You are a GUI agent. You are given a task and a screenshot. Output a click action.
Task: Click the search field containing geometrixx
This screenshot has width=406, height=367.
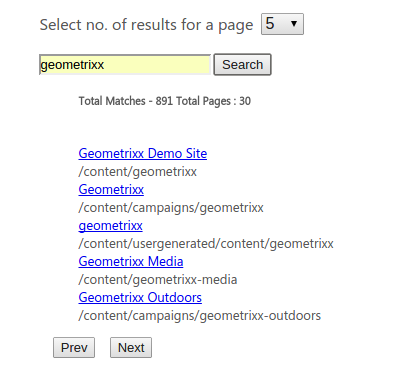[125, 65]
